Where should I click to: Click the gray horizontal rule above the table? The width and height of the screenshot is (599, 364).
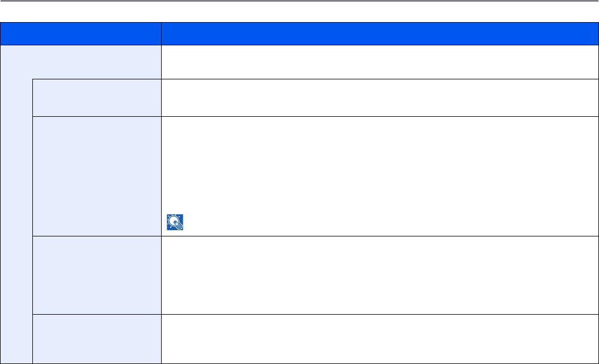click(299, 1)
